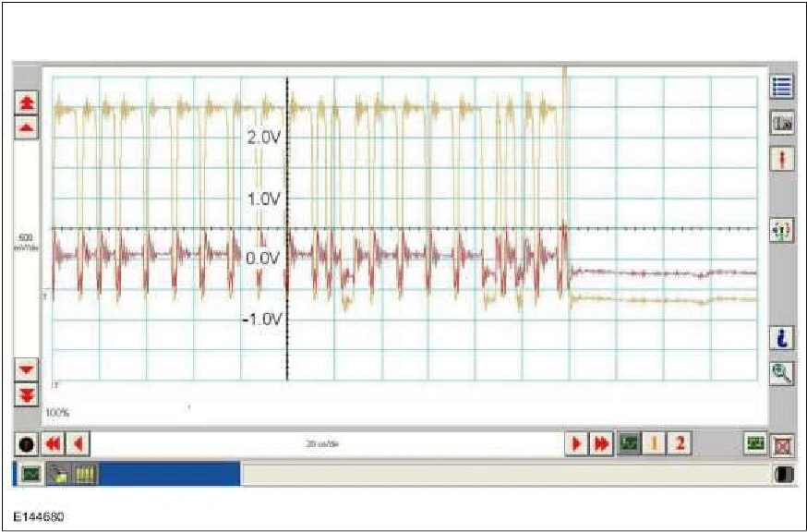The width and height of the screenshot is (807, 532).
Task: Click the mV/div scale label
Action: point(26,243)
